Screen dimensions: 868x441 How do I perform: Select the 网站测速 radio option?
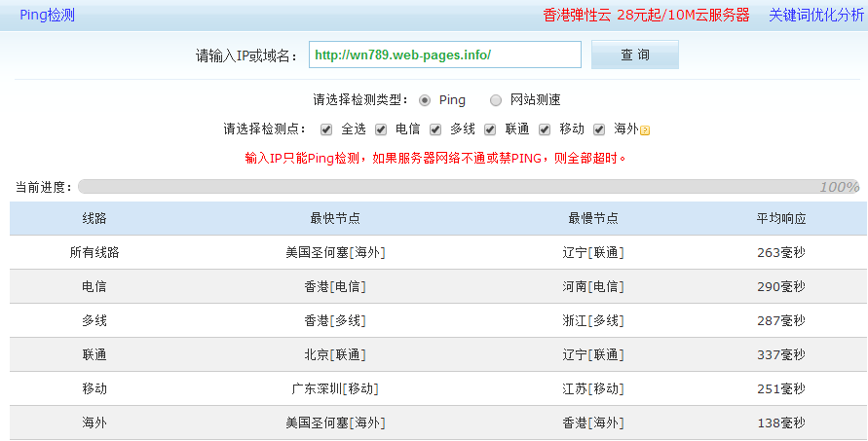point(496,100)
